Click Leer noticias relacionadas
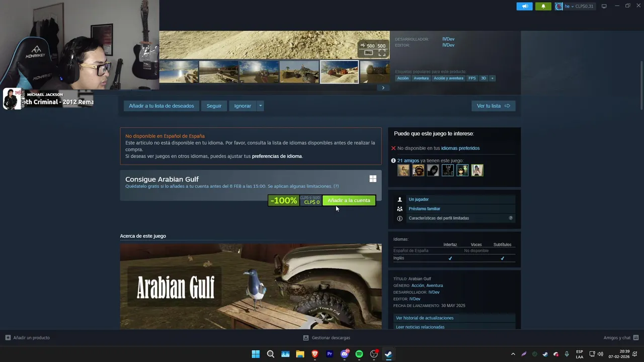 click(x=454, y=327)
